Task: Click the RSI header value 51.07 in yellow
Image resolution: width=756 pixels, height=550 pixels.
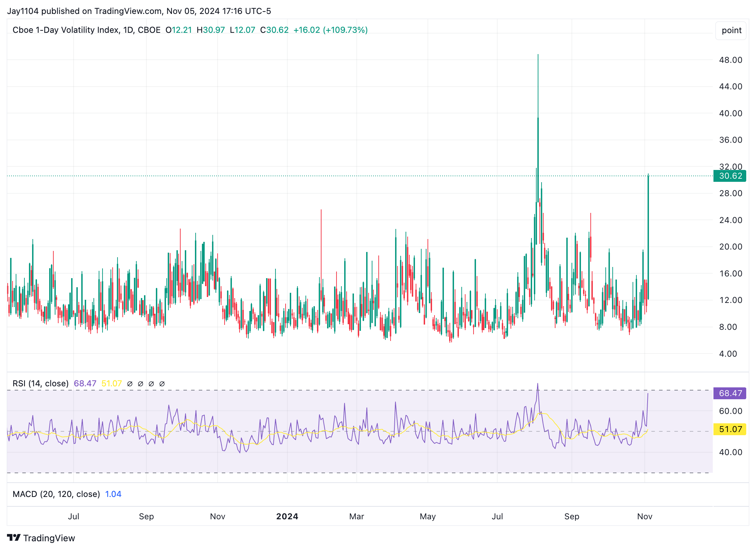Action: click(x=112, y=384)
